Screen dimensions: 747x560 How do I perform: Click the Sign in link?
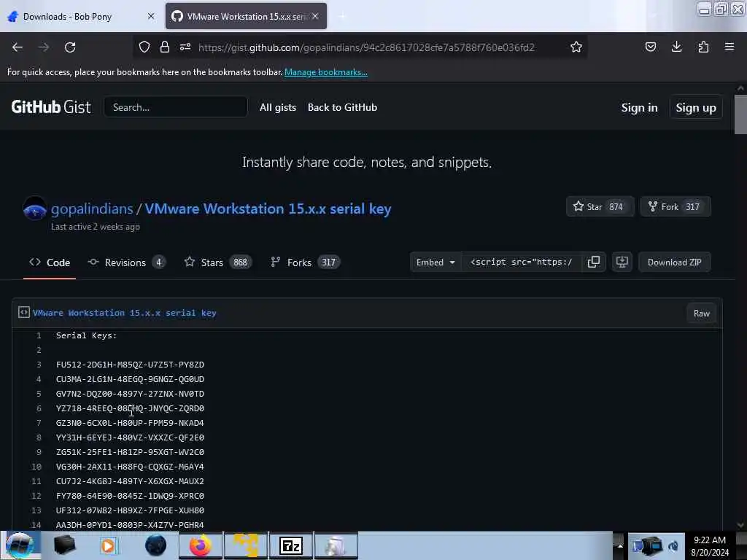coord(639,108)
